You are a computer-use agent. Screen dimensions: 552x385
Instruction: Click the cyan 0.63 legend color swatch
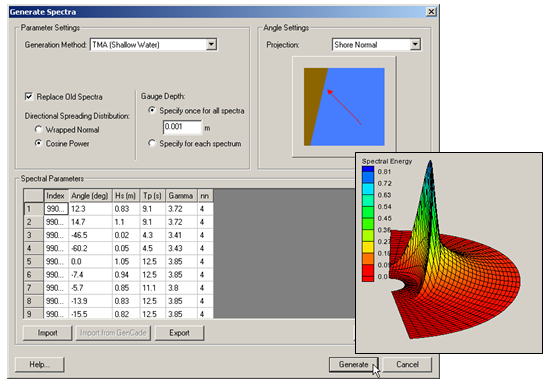pyautogui.click(x=368, y=189)
